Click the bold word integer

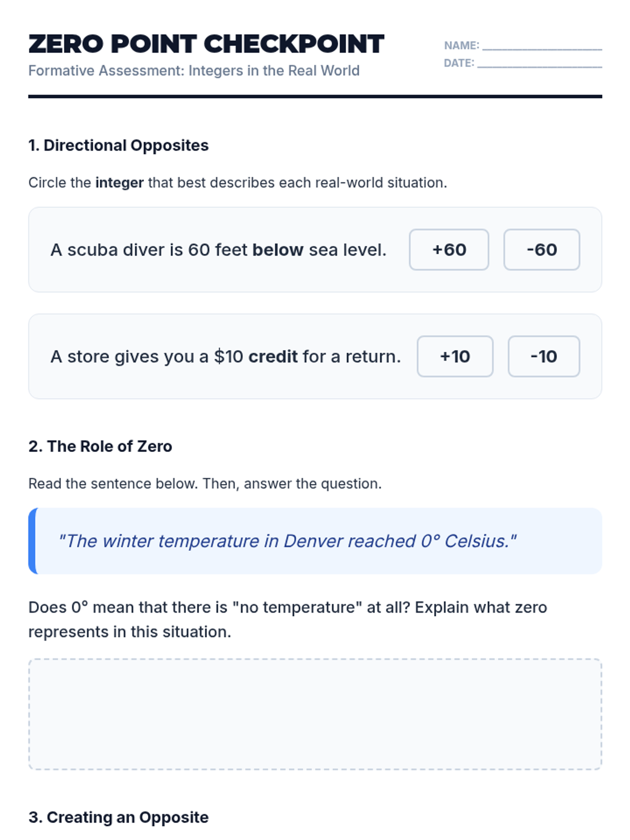pyautogui.click(x=119, y=183)
